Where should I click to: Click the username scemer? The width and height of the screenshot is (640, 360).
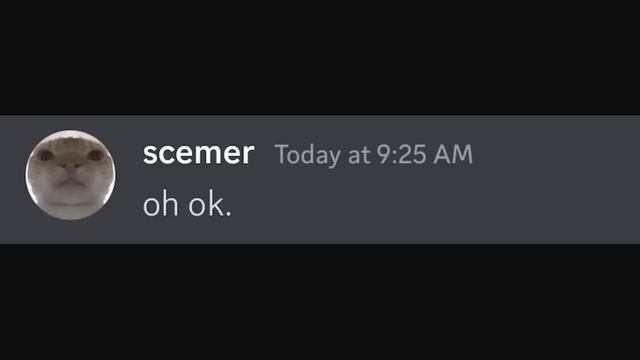198,154
